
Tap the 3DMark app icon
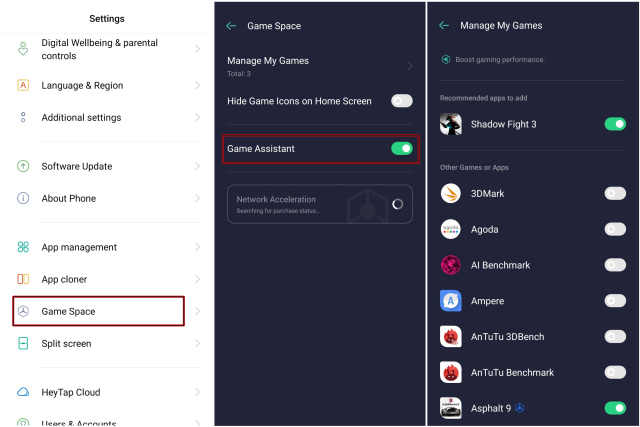point(451,193)
